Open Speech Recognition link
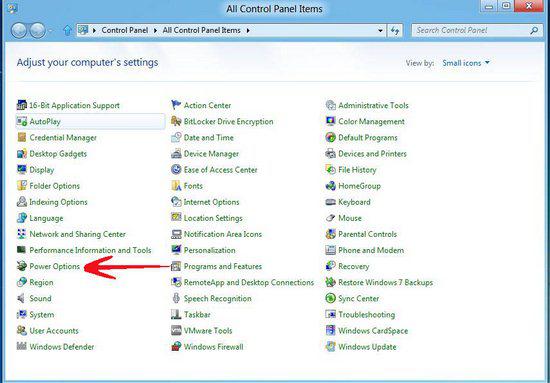The width and height of the screenshot is (550, 383). pyautogui.click(x=217, y=298)
